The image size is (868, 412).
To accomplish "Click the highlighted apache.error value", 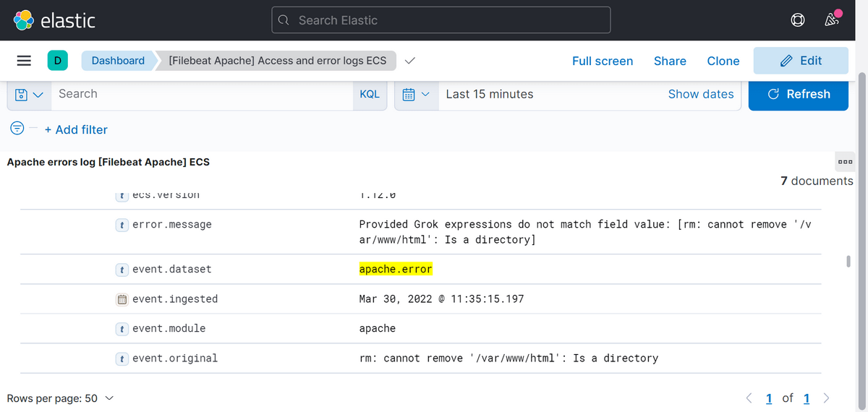I will click(x=396, y=269).
